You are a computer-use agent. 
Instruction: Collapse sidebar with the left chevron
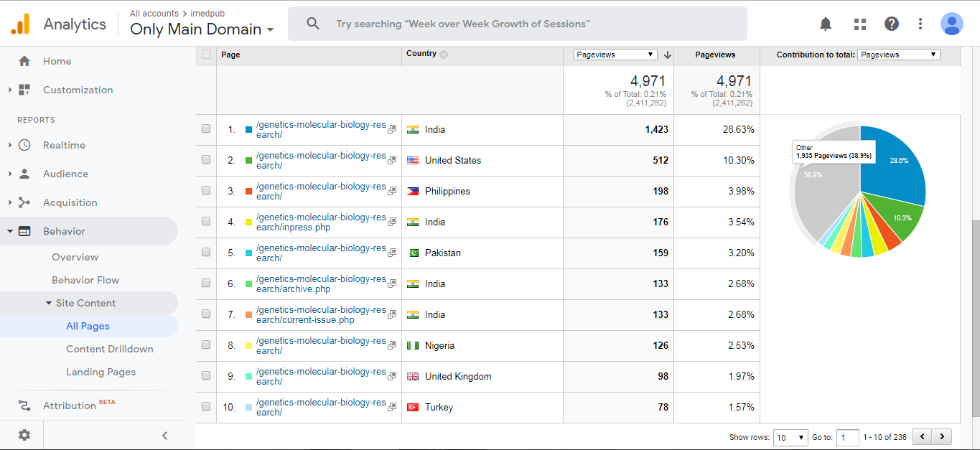pos(164,435)
